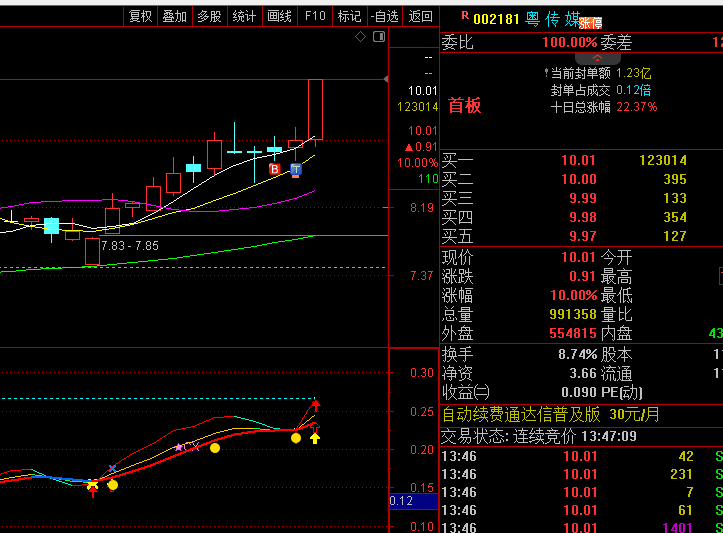
Task: Click the 十日总涨幅 22.37% value
Action: click(637, 107)
